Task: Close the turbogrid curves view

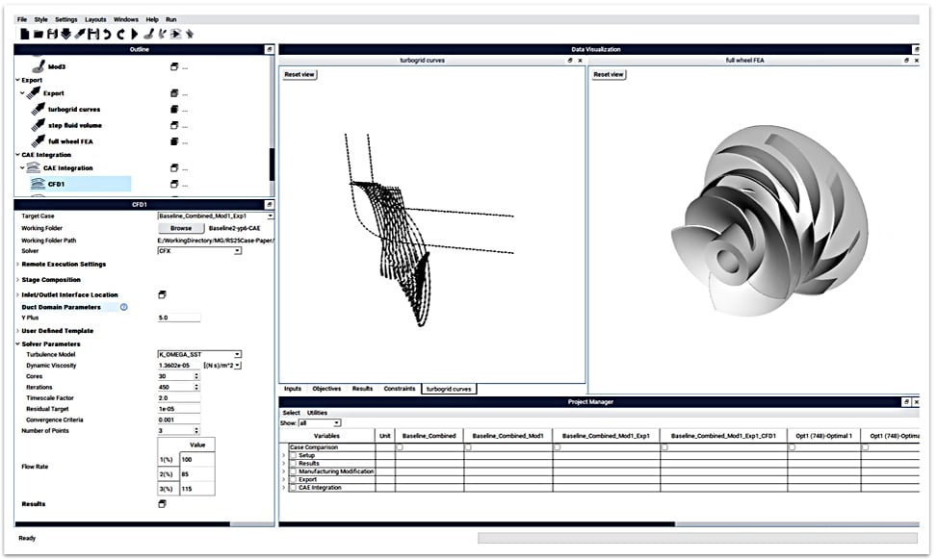Action: click(581, 61)
